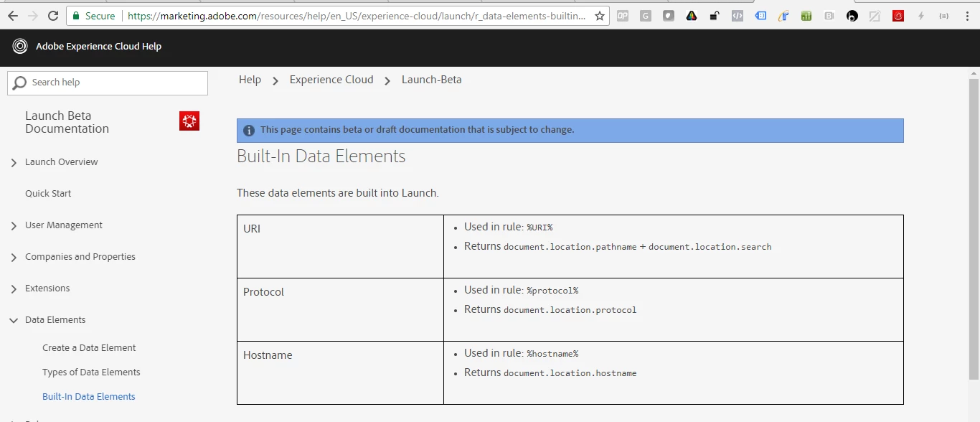Open Create a Data Element page
Image resolution: width=980 pixels, height=422 pixels.
[89, 347]
